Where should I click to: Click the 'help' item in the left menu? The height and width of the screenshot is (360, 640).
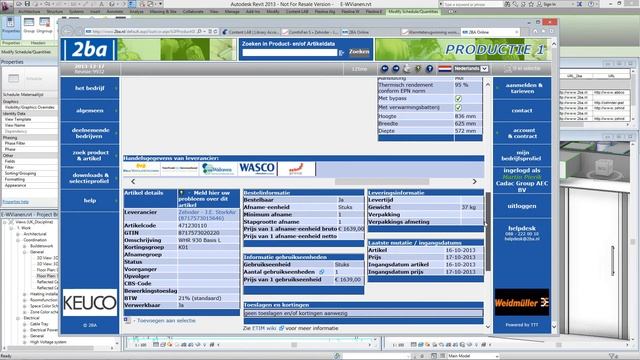(90, 200)
